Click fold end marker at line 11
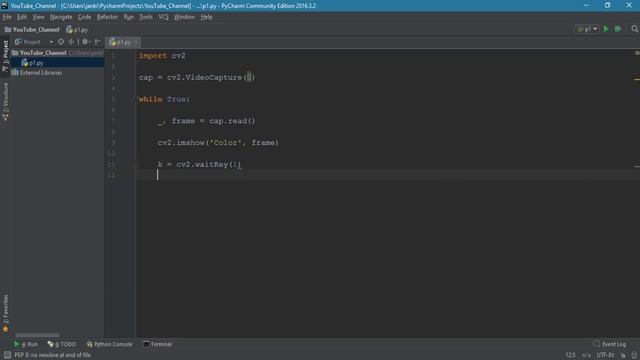Image resolution: width=640 pixels, height=360 pixels. click(x=136, y=164)
